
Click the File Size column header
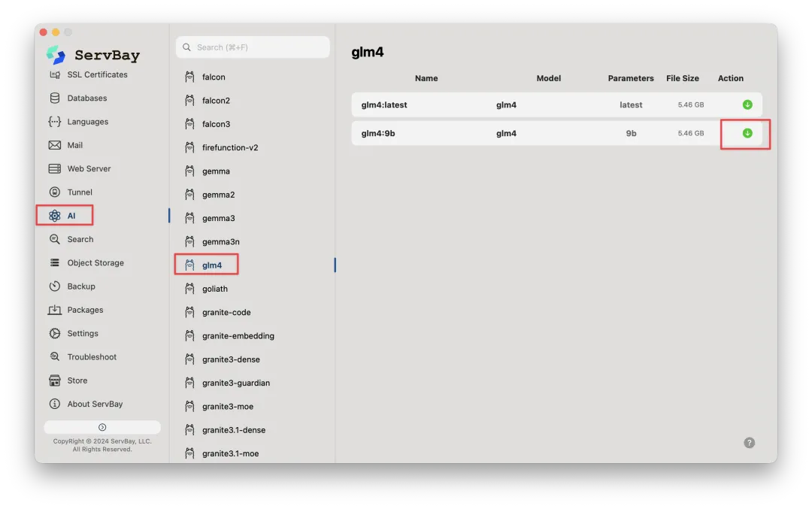(683, 78)
